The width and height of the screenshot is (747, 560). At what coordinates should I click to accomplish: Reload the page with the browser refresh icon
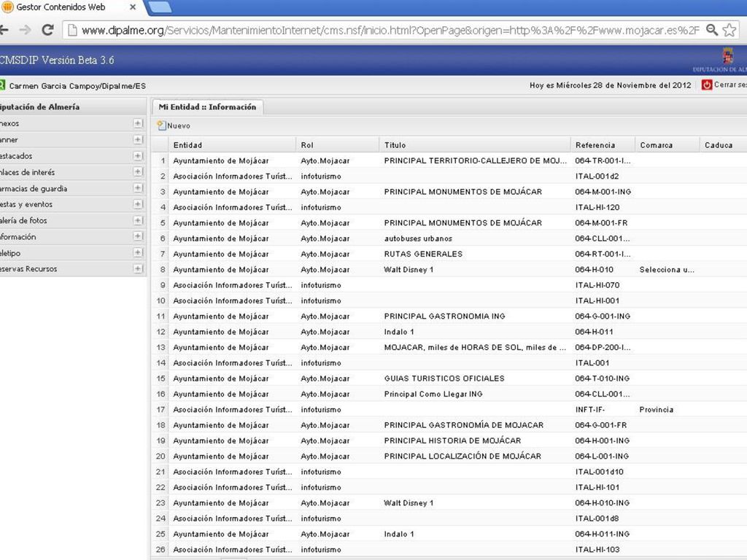47,30
